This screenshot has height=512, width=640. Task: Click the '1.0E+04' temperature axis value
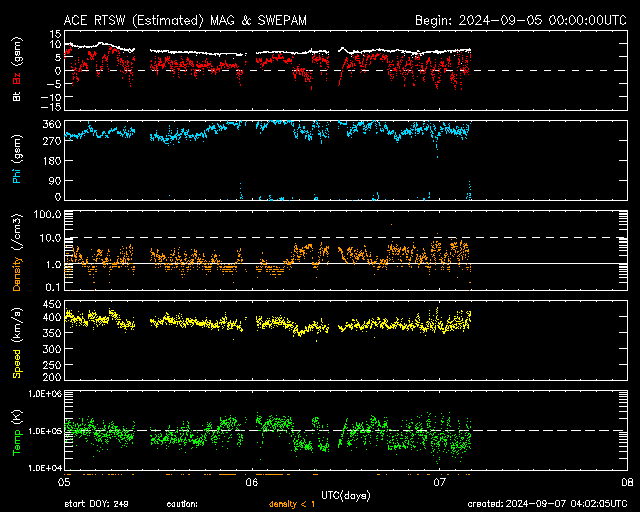(x=45, y=468)
